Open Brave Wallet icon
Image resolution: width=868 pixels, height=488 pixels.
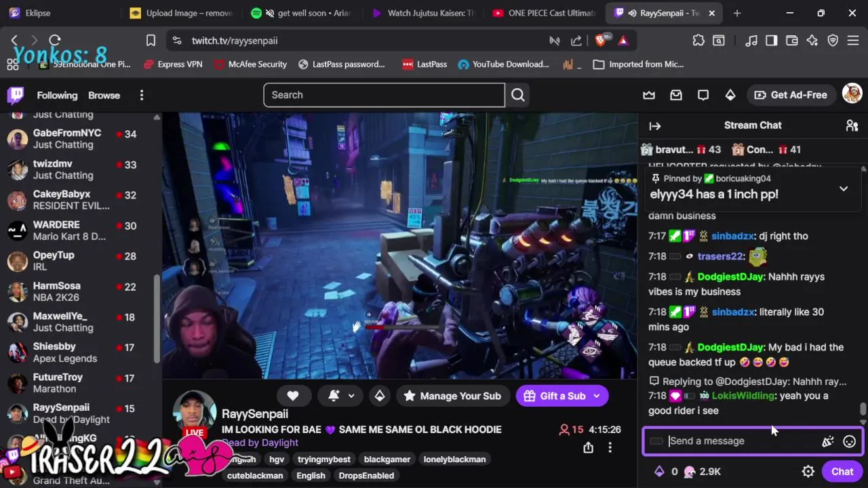tap(791, 41)
